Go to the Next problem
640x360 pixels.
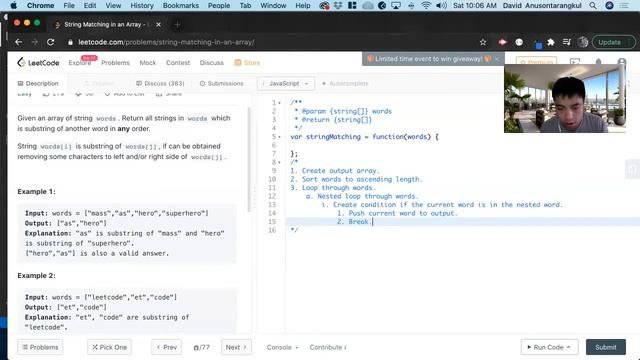tap(236, 347)
